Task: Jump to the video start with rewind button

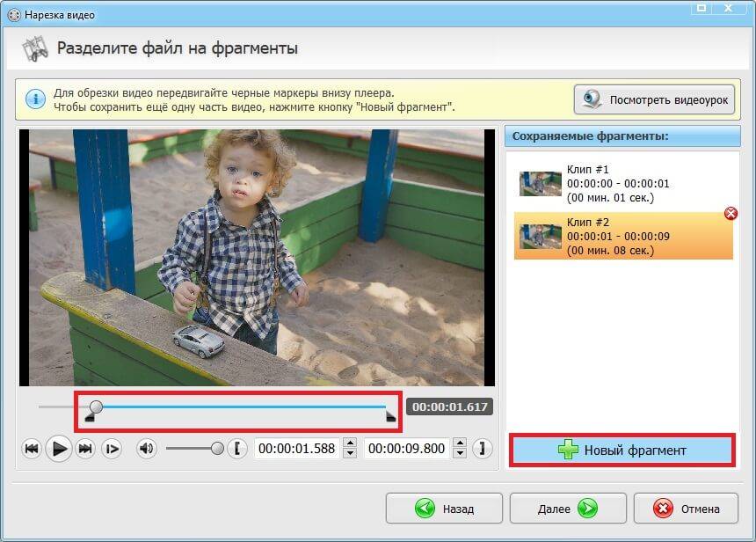Action: (x=32, y=450)
